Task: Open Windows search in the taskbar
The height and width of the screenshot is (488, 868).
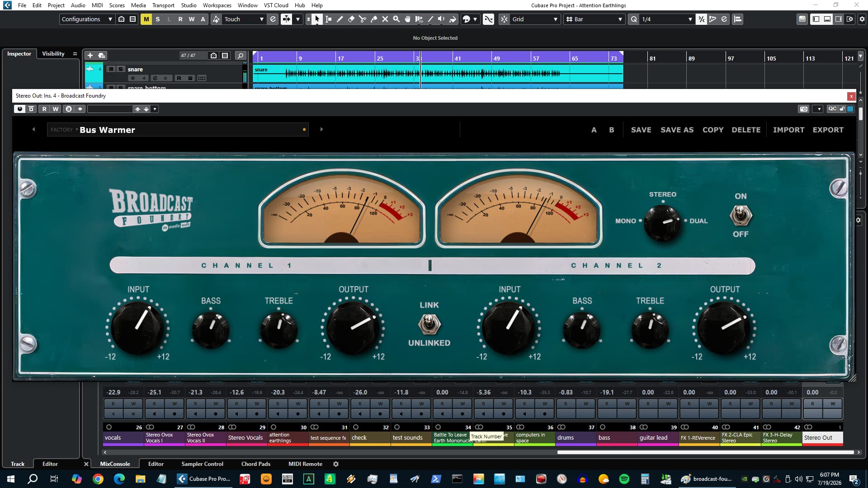Action: tap(33, 479)
